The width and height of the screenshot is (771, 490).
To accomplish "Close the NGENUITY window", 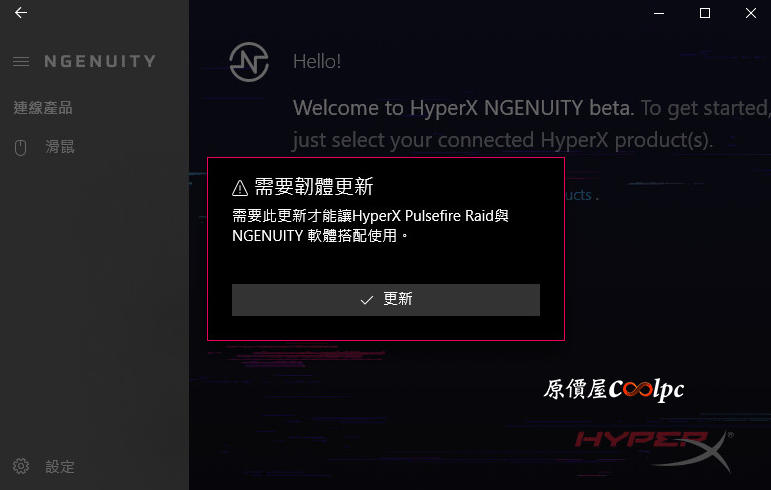I will [x=750, y=13].
